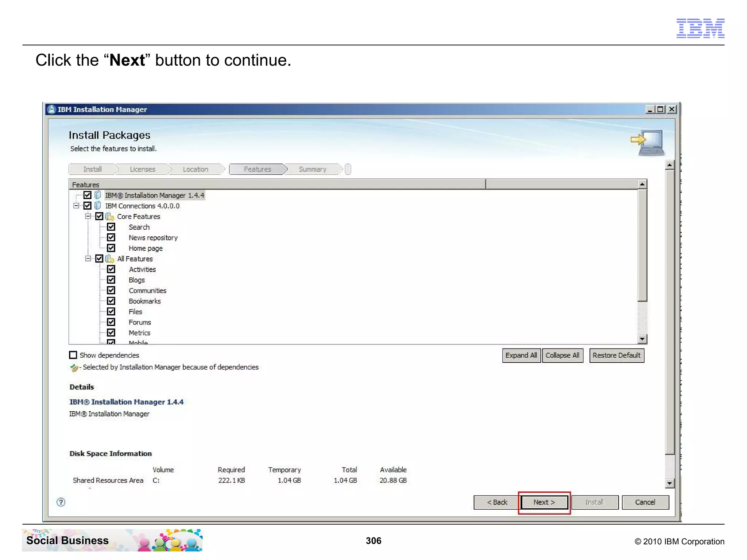Click the 20.88 GB available value
This screenshot has width=747, height=560.
(x=393, y=481)
